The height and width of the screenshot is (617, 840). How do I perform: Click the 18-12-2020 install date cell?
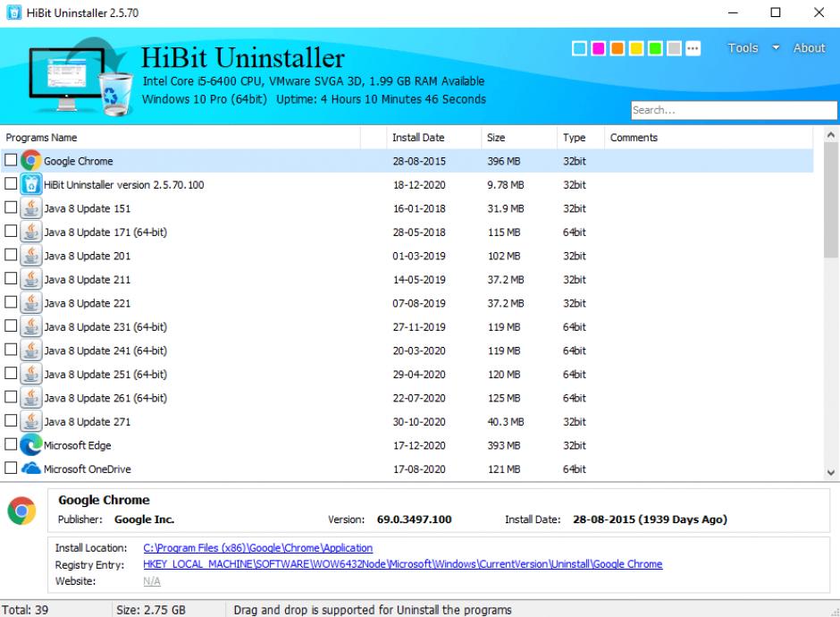point(419,185)
